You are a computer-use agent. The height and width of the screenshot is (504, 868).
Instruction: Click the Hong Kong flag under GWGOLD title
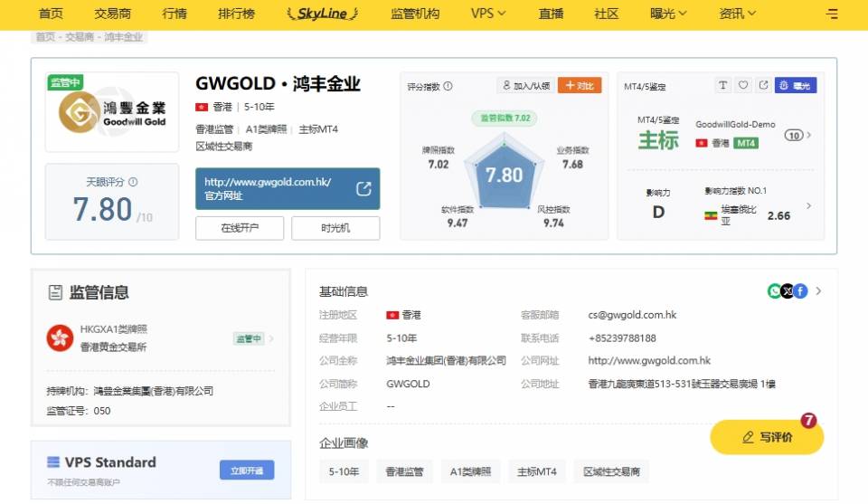click(202, 107)
